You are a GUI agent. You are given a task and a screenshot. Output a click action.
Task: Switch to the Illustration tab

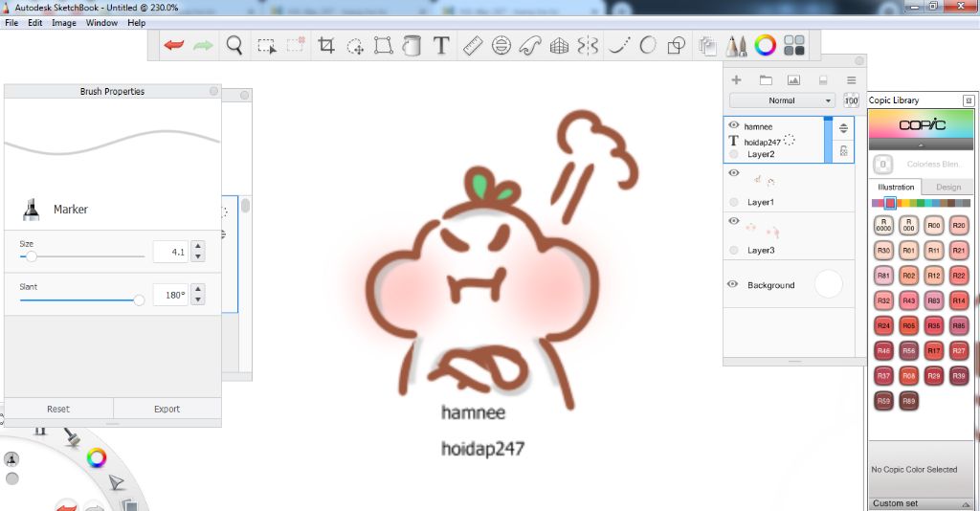pos(896,187)
